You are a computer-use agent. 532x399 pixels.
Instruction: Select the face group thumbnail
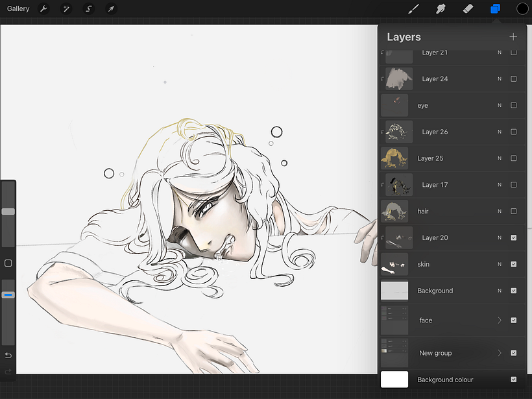coord(394,320)
